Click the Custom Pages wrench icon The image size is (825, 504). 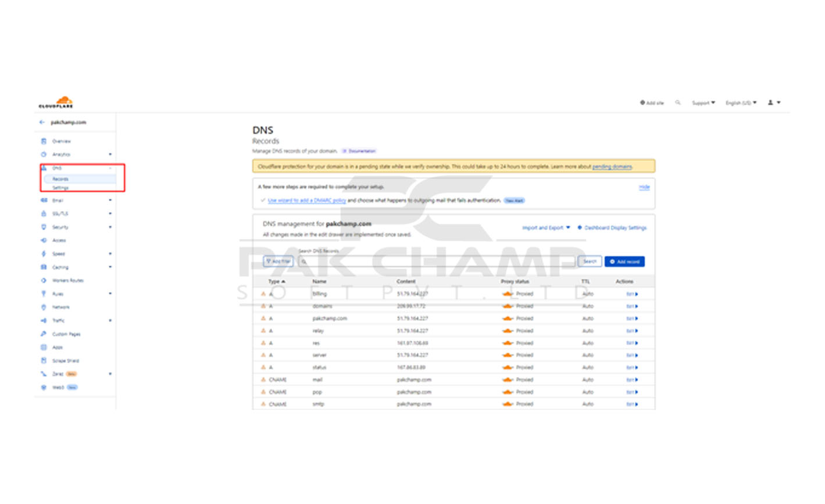[x=44, y=334]
